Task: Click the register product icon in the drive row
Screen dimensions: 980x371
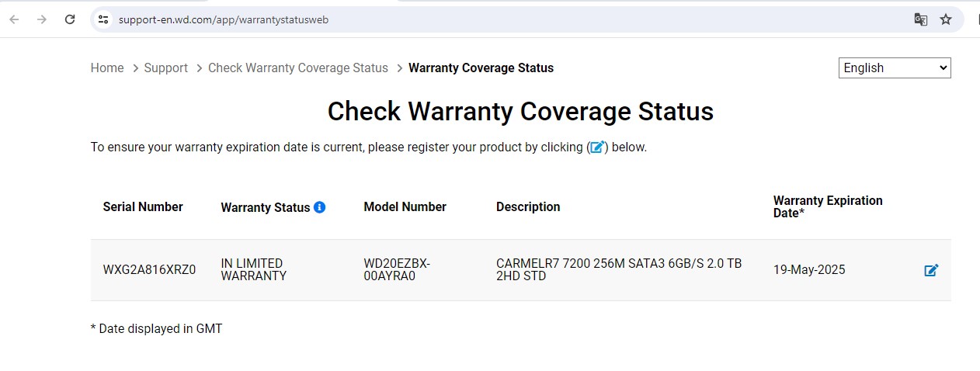Action: click(x=931, y=270)
